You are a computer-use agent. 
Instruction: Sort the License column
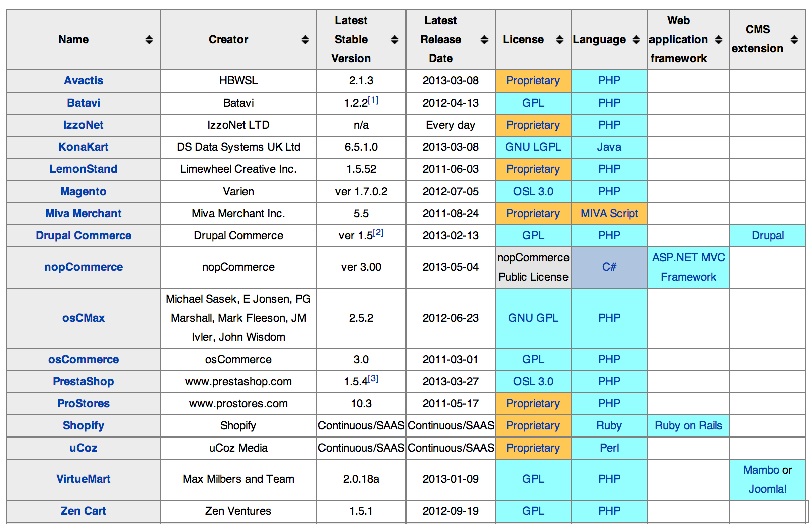coord(560,40)
